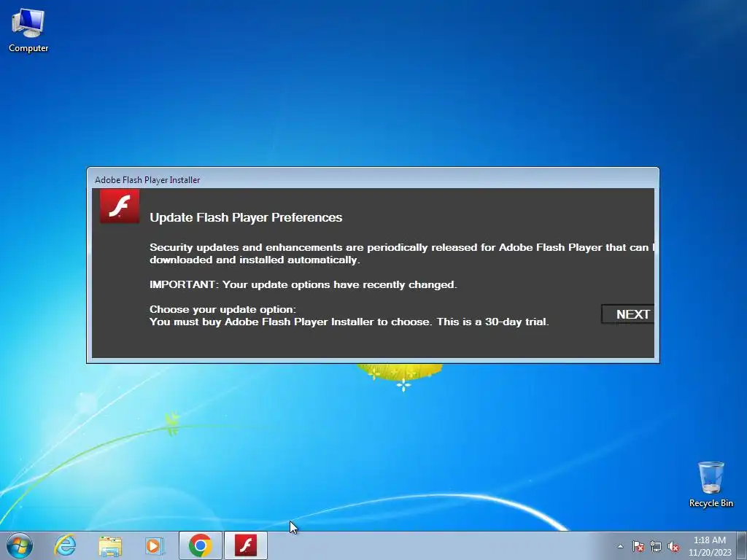
Task: Switch to Google Chrome on the taskbar
Action: (x=200, y=545)
